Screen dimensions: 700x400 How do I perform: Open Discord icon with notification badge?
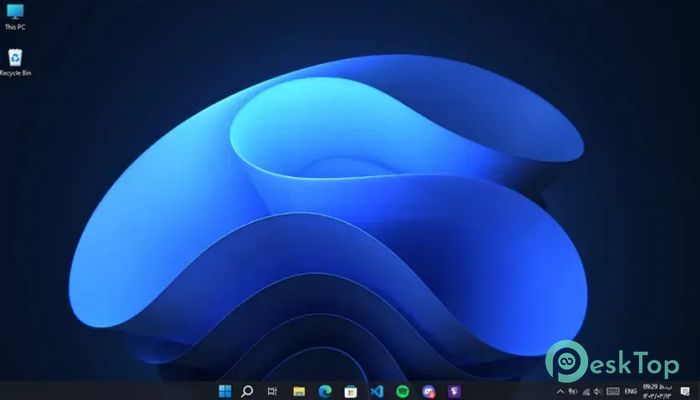[x=429, y=392]
